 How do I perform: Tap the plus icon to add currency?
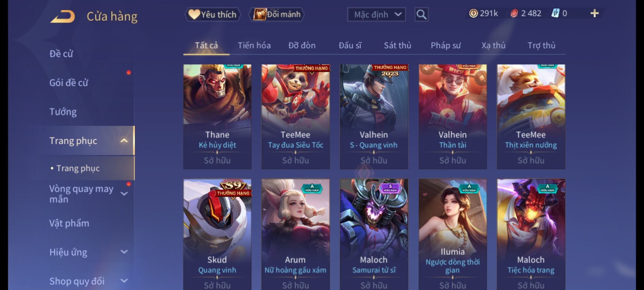tap(595, 13)
